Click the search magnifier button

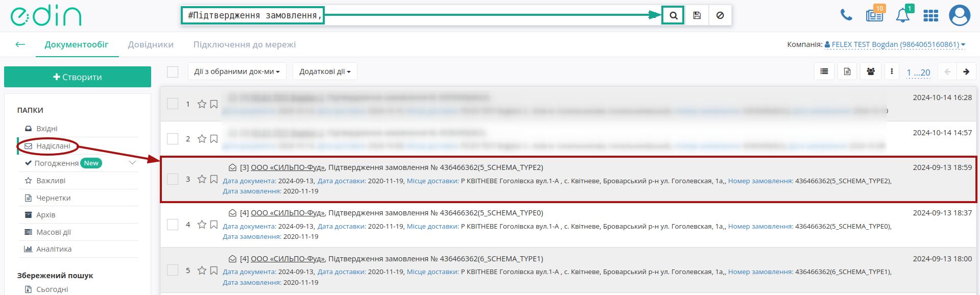(x=673, y=15)
